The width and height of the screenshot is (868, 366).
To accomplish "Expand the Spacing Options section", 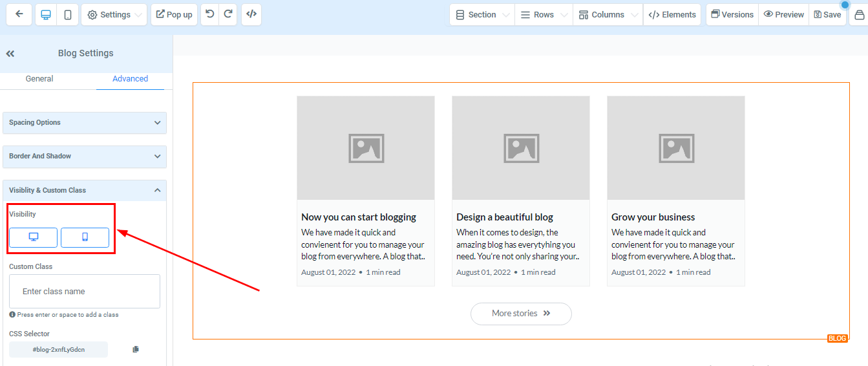I will coord(85,123).
